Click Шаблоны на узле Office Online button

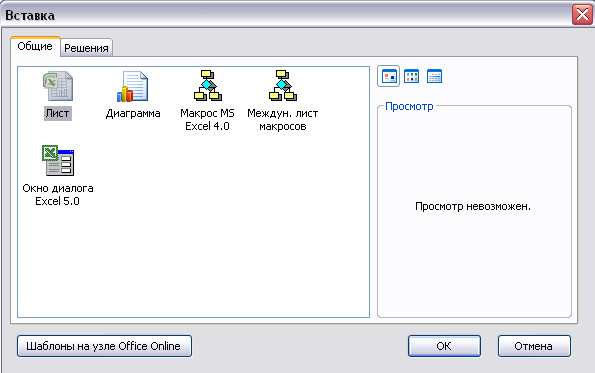coord(104,346)
